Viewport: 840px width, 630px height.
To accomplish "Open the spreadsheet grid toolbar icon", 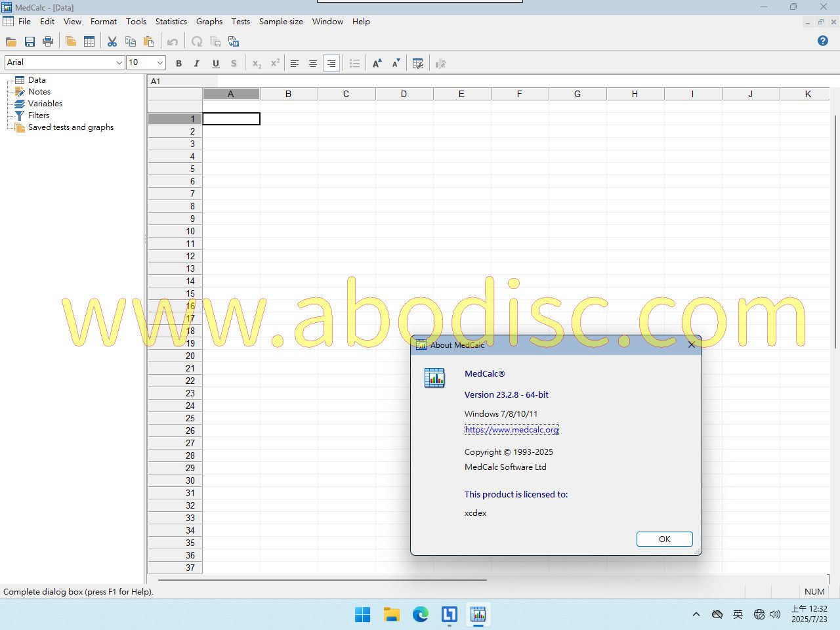I will click(89, 42).
